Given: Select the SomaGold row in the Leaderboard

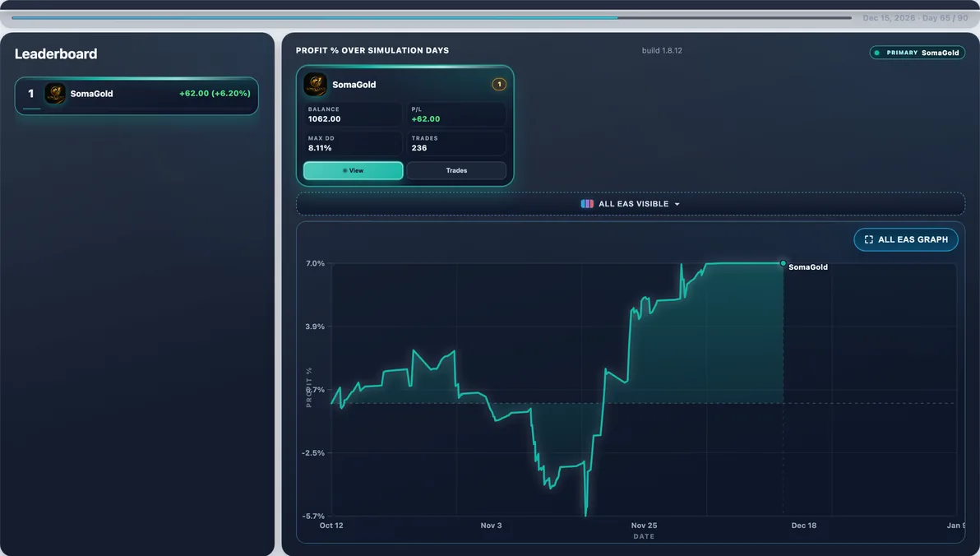Looking at the screenshot, I should pos(136,95).
